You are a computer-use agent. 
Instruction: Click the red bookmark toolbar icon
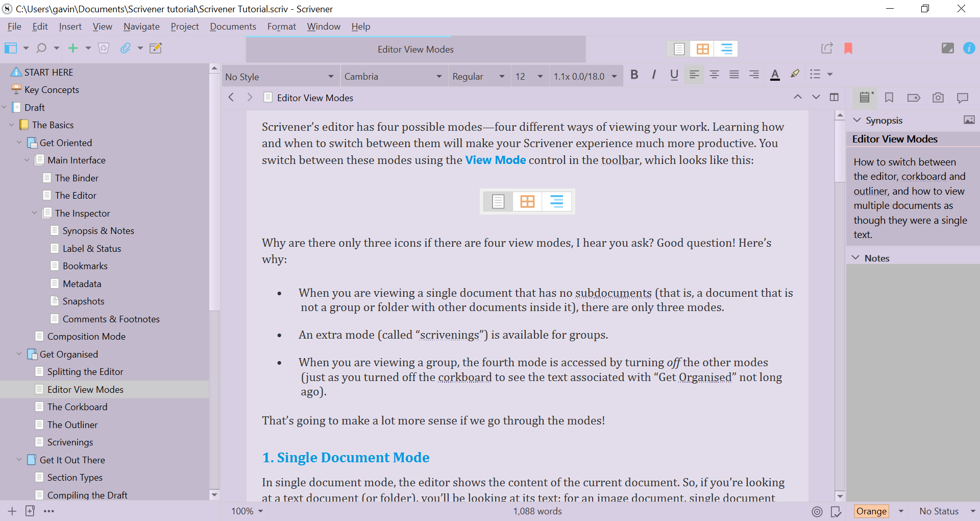coord(848,48)
